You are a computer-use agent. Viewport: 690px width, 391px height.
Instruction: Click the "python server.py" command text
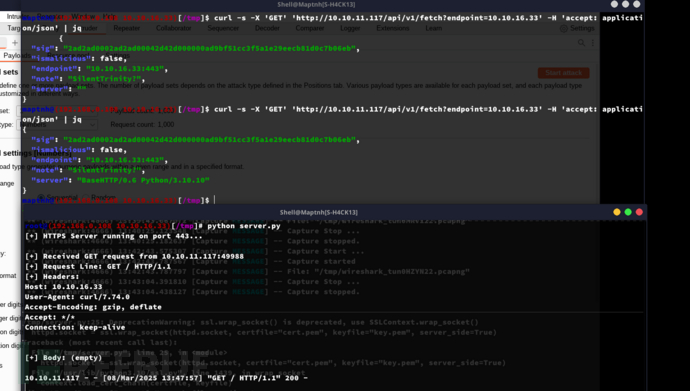tap(244, 226)
